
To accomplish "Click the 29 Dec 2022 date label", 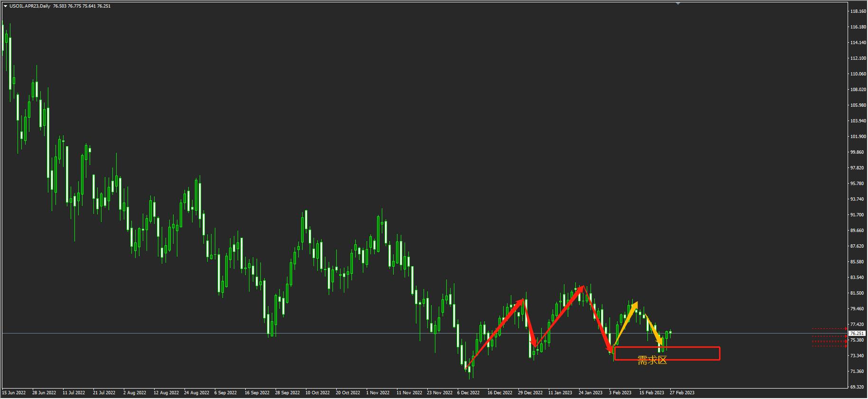I will click(x=530, y=393).
